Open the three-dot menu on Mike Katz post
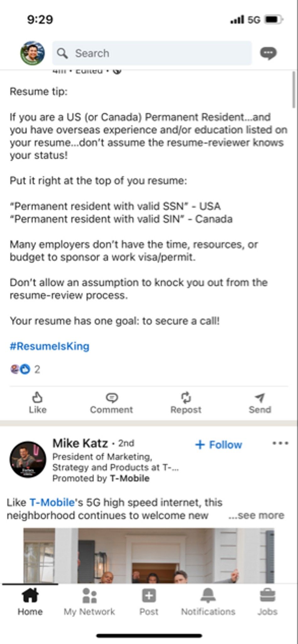Viewport: 298px width, 644px height. [x=280, y=443]
